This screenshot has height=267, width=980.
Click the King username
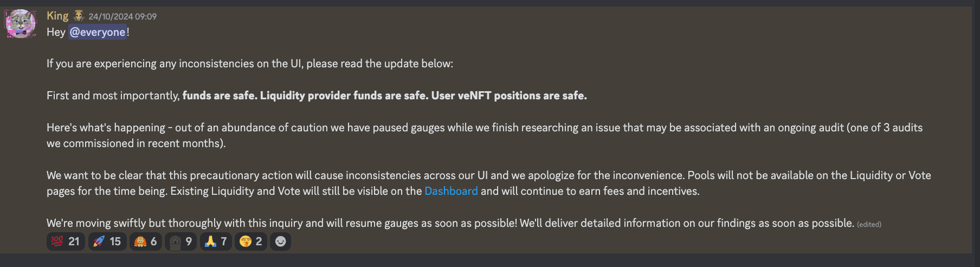[x=57, y=16]
